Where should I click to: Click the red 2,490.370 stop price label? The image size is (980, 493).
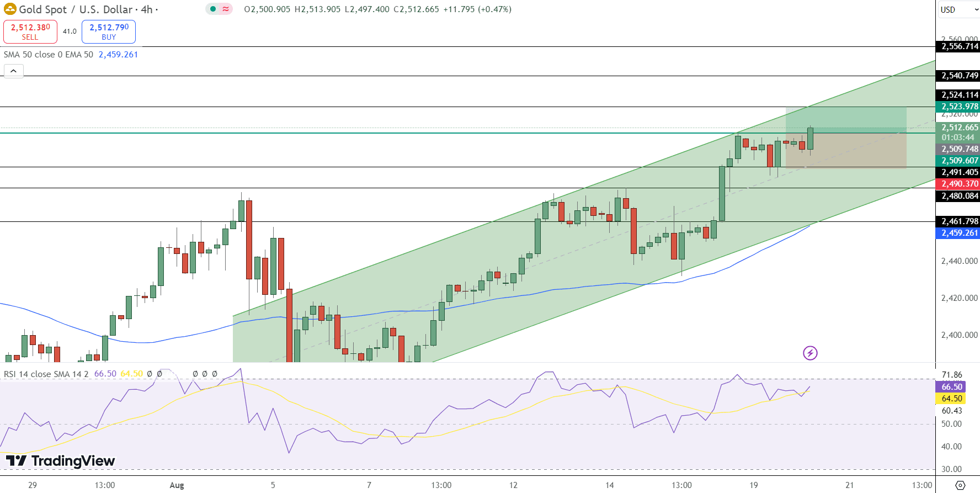pyautogui.click(x=959, y=184)
